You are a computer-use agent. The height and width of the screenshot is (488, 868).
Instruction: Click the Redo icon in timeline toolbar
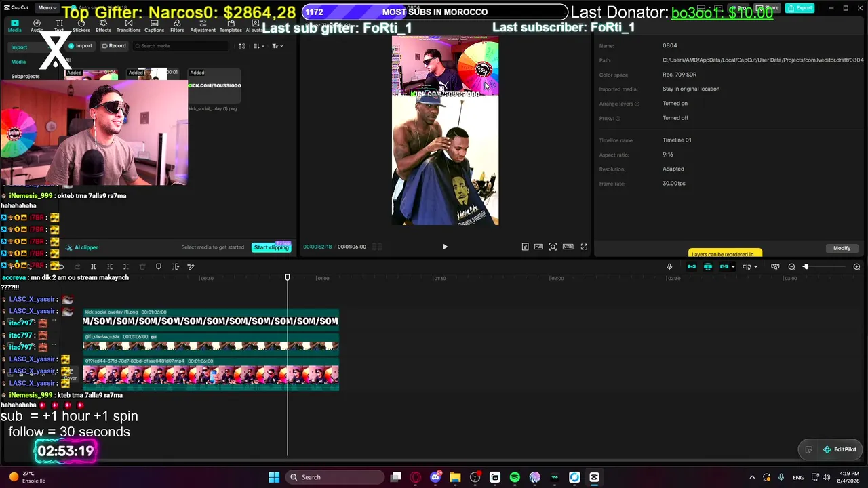pyautogui.click(x=77, y=266)
